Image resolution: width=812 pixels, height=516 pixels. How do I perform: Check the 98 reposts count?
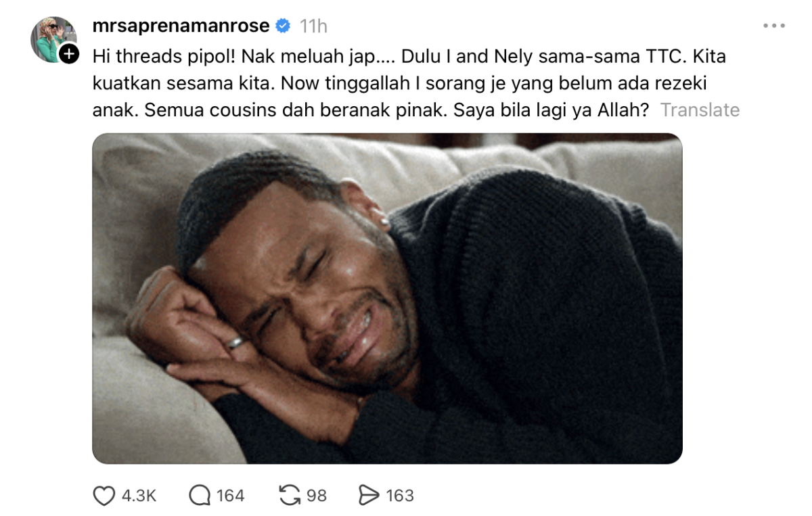pos(317,496)
